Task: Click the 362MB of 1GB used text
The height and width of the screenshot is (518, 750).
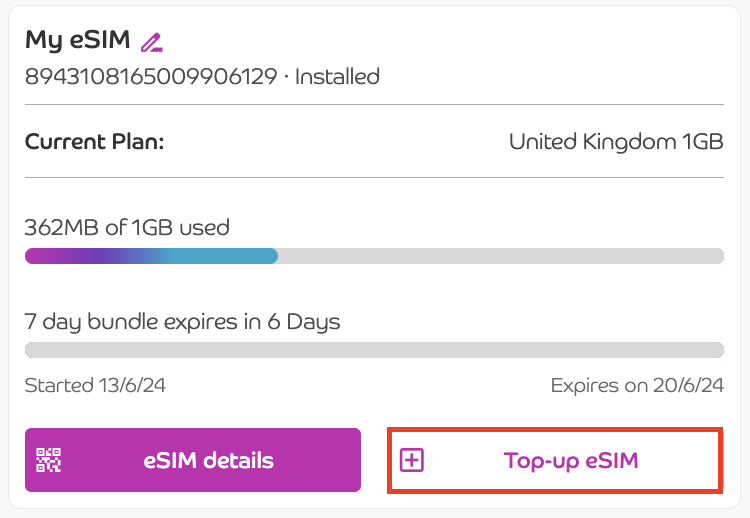Action: coord(127,228)
